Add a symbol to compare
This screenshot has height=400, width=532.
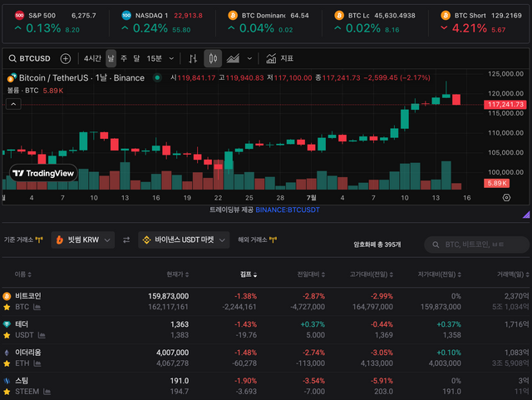(66, 58)
